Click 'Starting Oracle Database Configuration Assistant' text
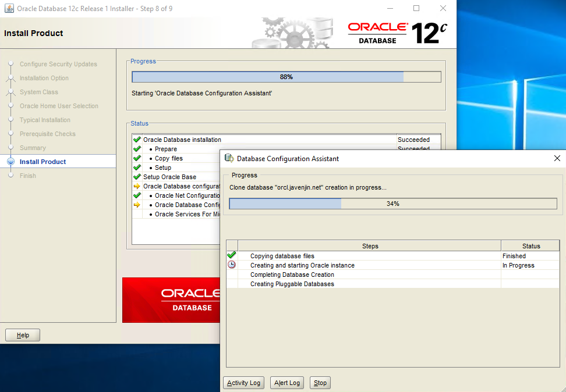The width and height of the screenshot is (566, 392). 202,93
